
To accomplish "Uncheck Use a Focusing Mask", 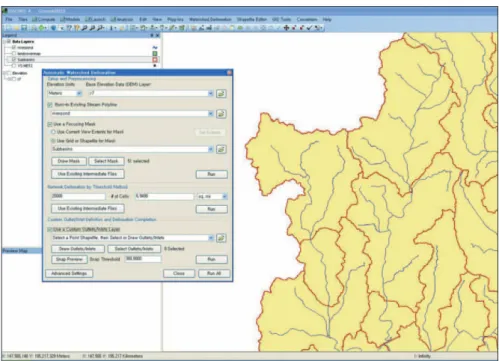I will click(x=50, y=124).
